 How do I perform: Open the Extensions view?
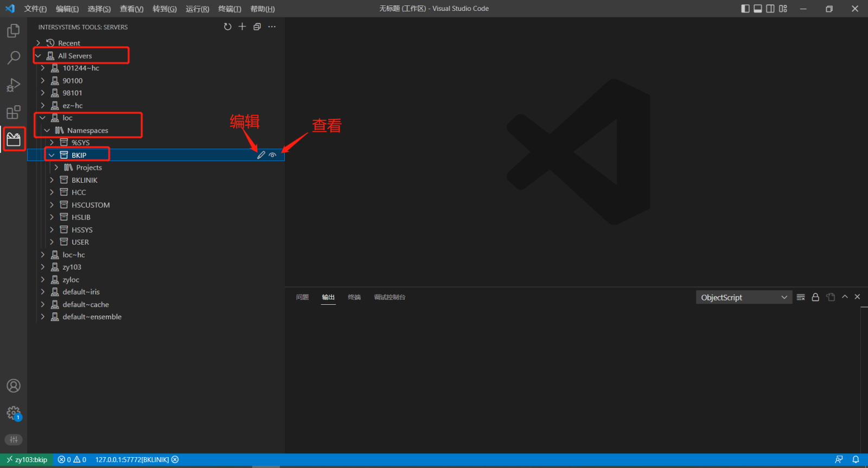[14, 112]
